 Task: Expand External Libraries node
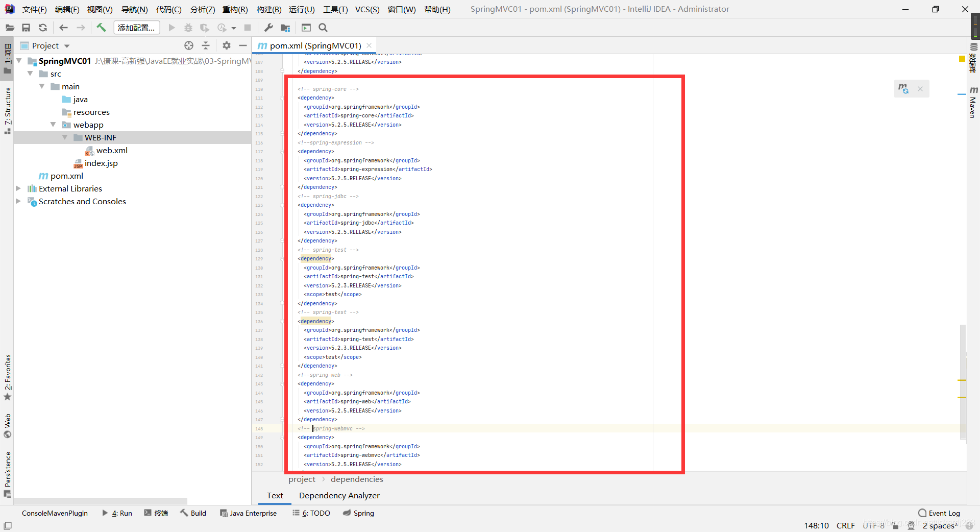click(x=18, y=188)
